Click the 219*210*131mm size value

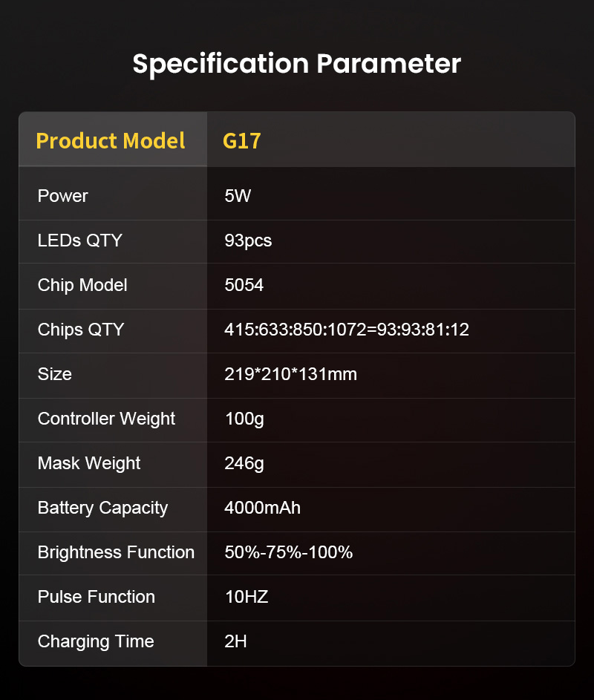(290, 374)
